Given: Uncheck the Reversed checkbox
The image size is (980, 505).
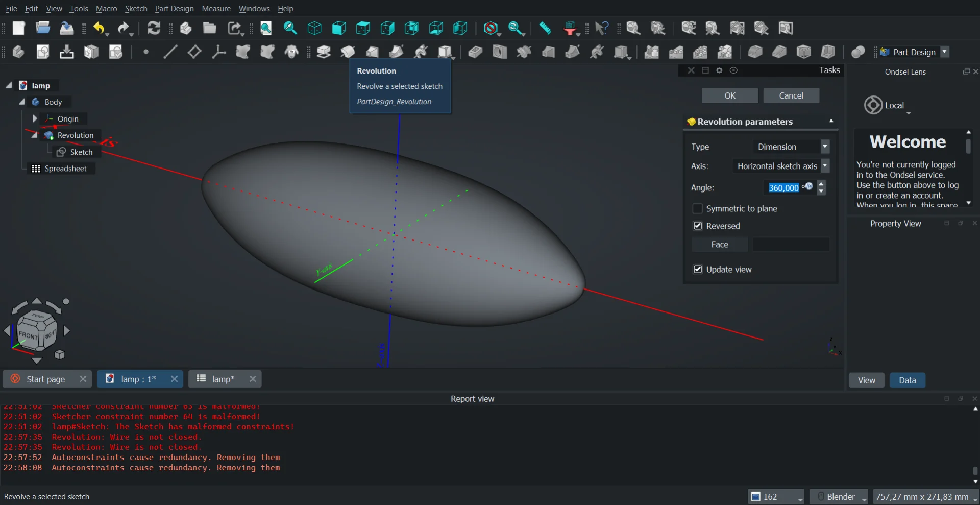Looking at the screenshot, I should point(697,226).
